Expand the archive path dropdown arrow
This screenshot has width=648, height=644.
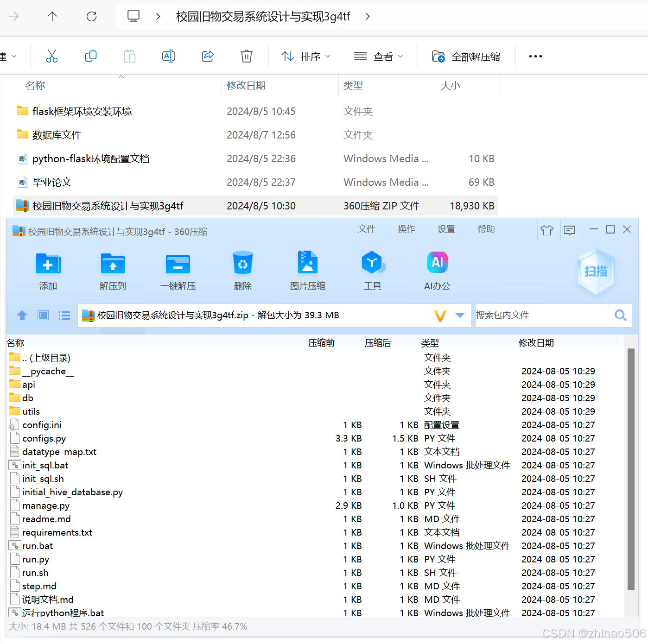(460, 315)
